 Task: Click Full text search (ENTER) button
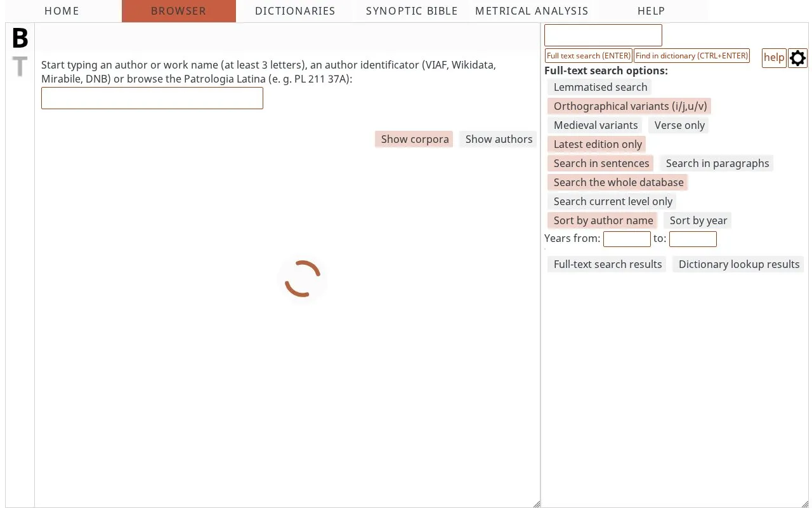point(589,56)
